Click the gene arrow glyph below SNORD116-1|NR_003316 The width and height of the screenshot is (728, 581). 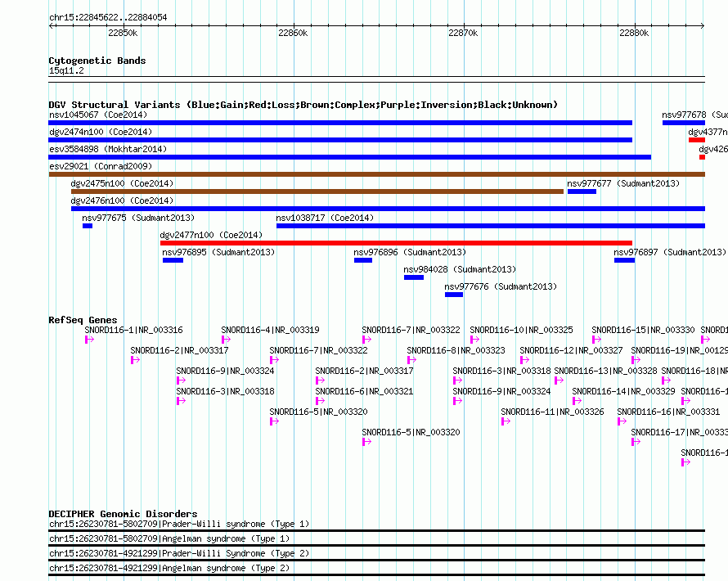[x=90, y=340]
